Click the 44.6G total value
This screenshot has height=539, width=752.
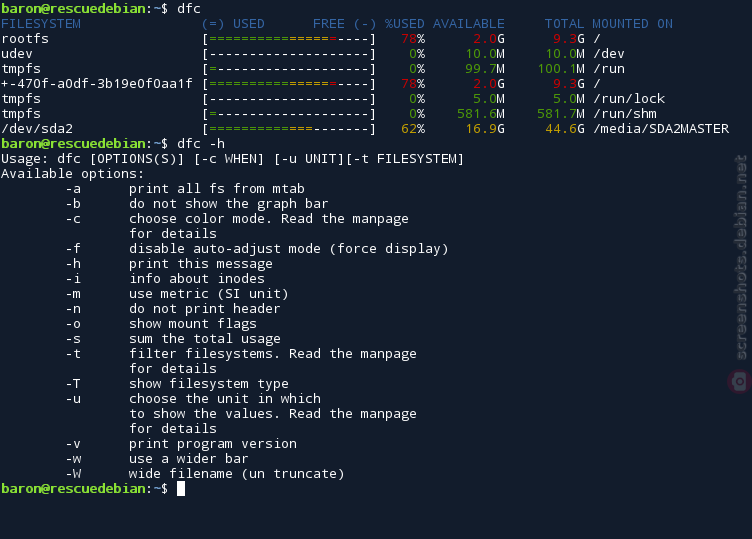click(565, 129)
